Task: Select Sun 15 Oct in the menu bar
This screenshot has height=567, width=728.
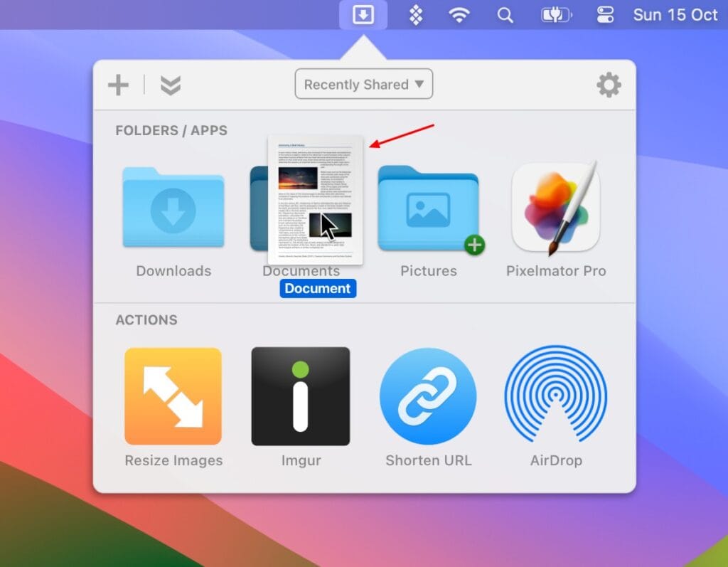Action: pos(674,14)
